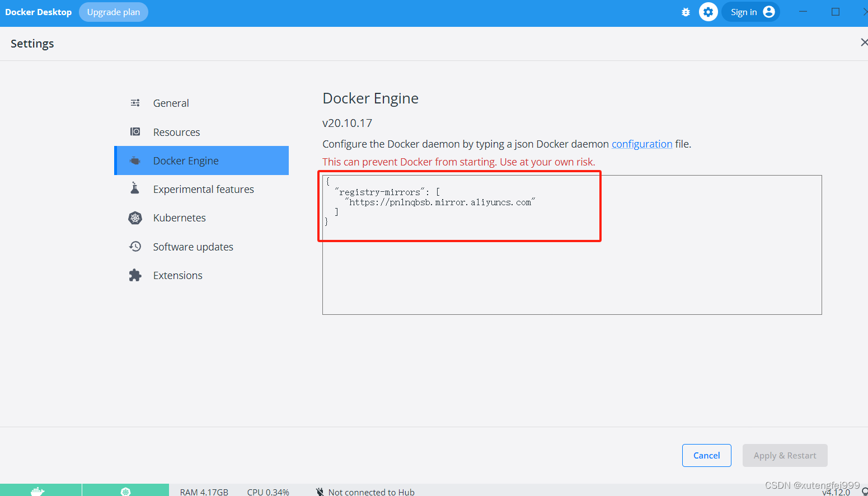
Task: Click the Docker Engine whale icon
Action: click(x=135, y=160)
